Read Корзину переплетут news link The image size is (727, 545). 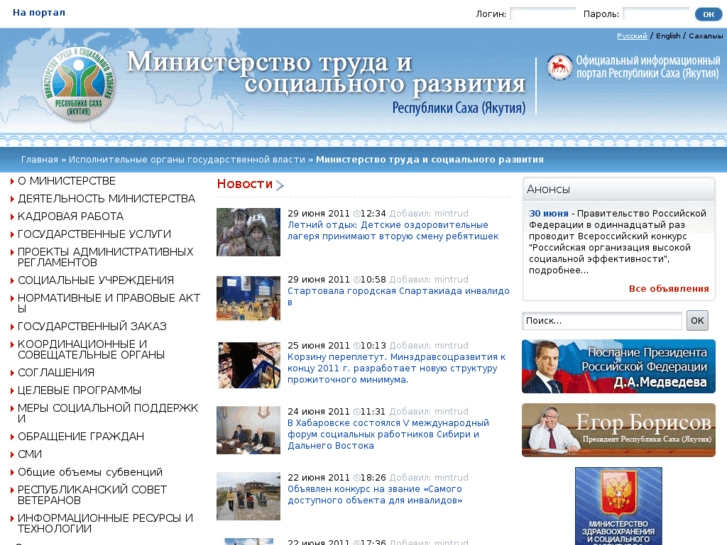pyautogui.click(x=396, y=368)
